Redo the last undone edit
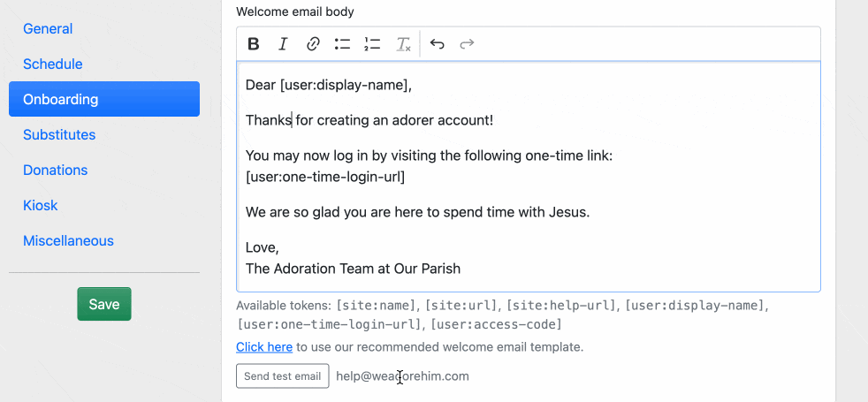This screenshot has height=402, width=868. [x=468, y=43]
